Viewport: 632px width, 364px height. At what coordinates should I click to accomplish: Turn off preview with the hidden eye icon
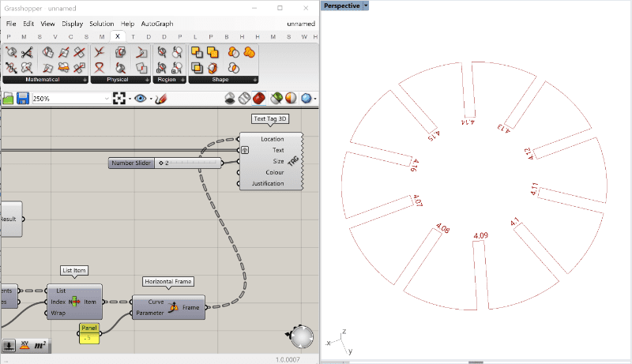(x=230, y=98)
